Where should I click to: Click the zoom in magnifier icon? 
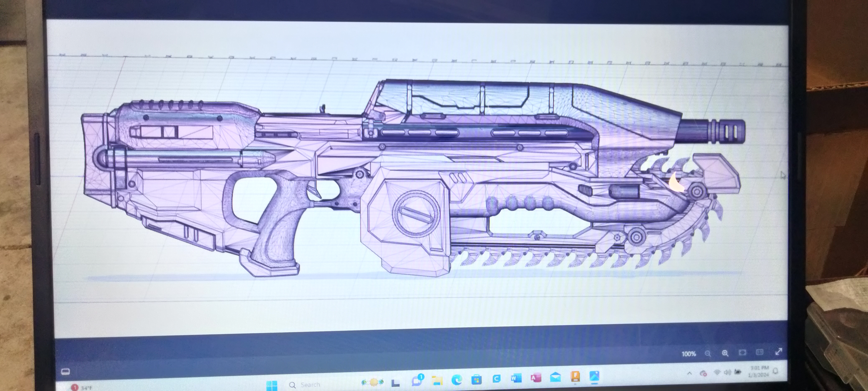point(725,353)
